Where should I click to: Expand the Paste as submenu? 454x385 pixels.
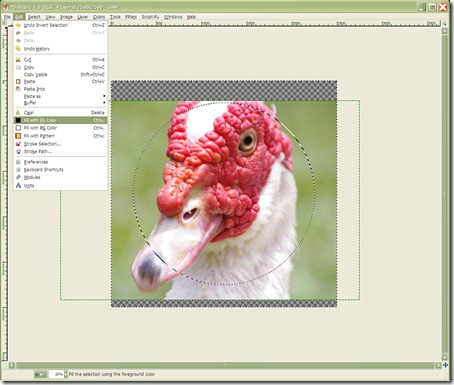(60, 96)
